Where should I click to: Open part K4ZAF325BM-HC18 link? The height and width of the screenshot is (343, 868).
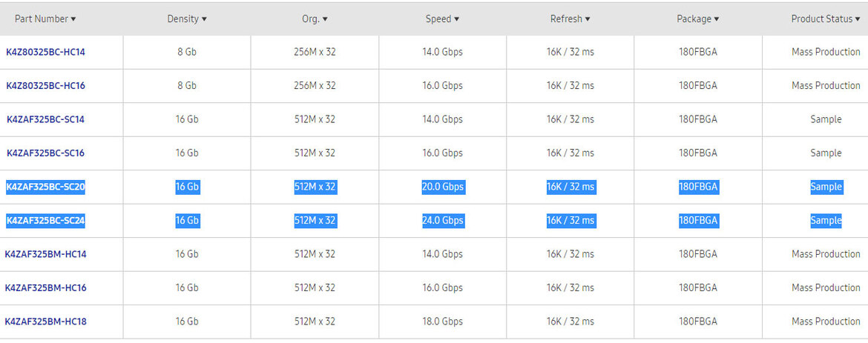(45, 322)
